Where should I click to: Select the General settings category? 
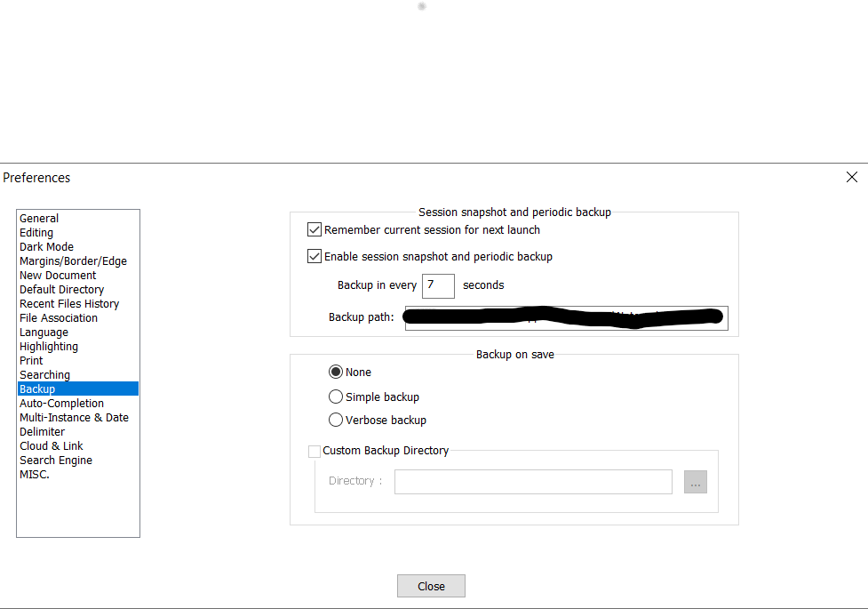39,218
